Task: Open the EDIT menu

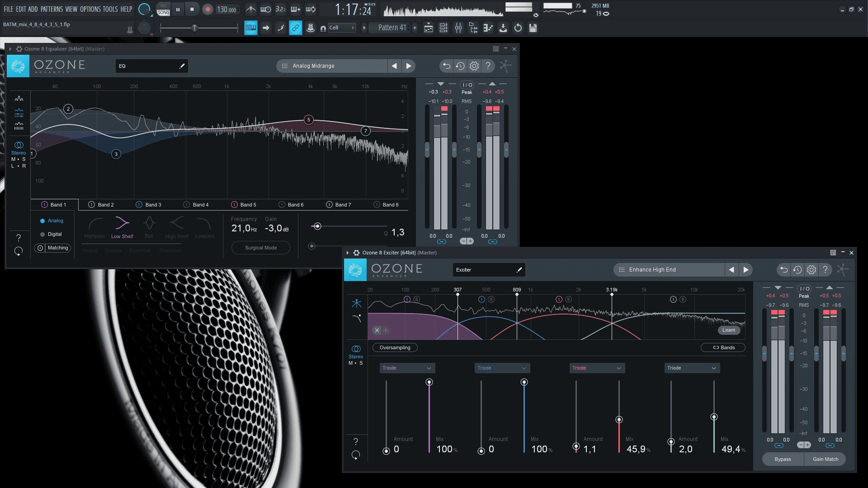Action: click(21, 9)
